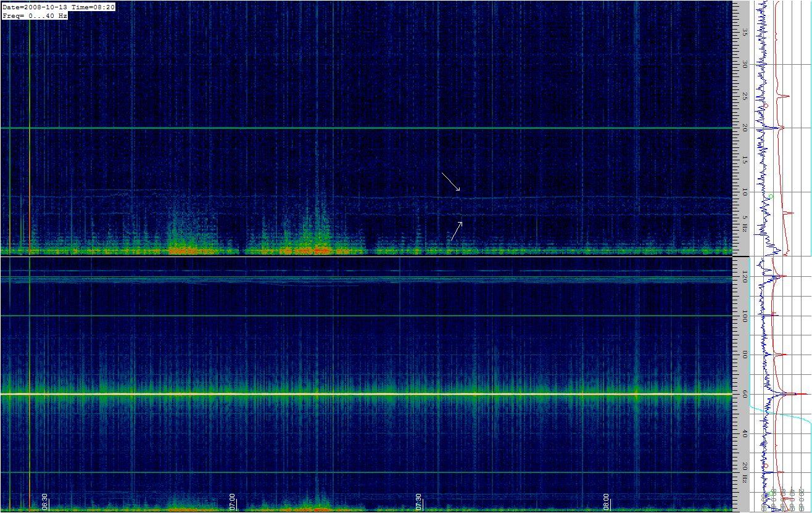The image size is (812, 513).
Task: Click the 25 tick on upper frequency scale
Action: [x=745, y=96]
